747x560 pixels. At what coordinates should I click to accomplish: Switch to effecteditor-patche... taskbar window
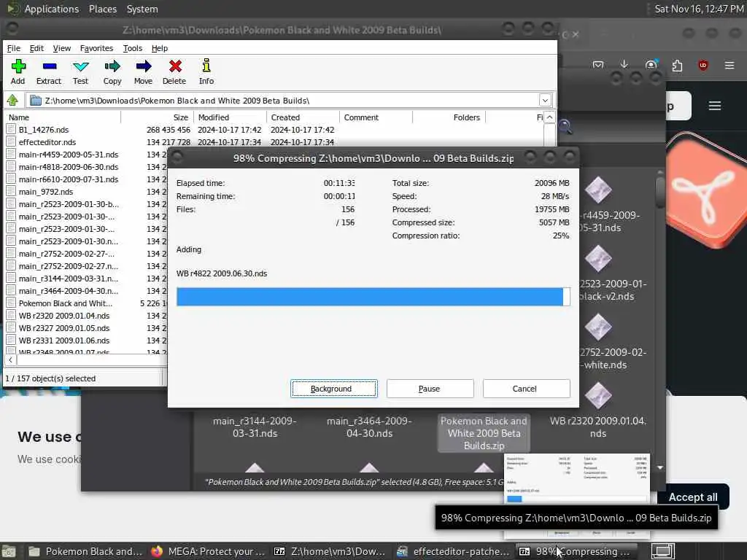[x=452, y=551]
